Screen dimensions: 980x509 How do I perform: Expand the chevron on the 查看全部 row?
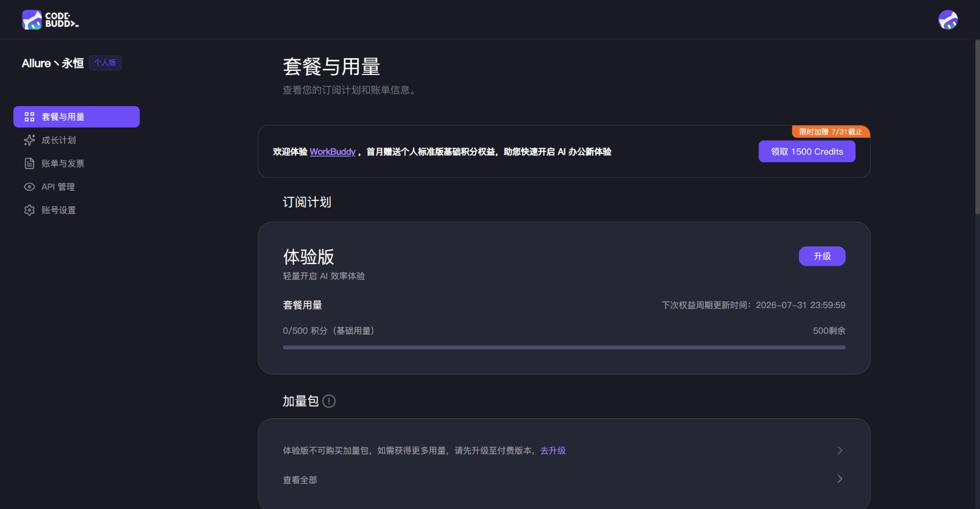coord(840,479)
